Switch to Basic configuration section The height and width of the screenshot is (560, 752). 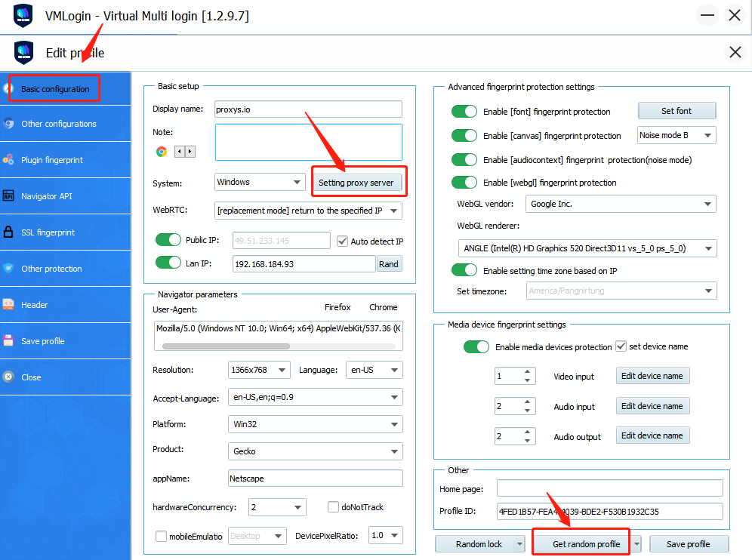[x=55, y=89]
